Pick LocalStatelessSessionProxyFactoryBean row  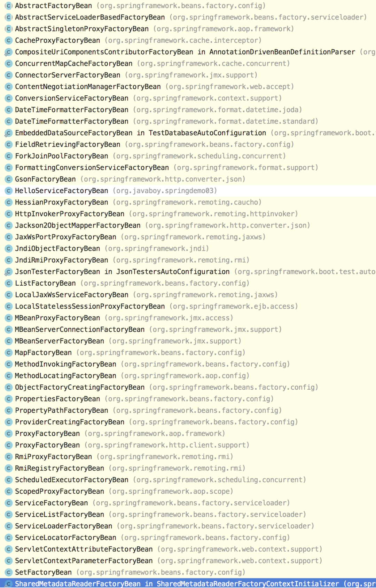(x=188, y=306)
